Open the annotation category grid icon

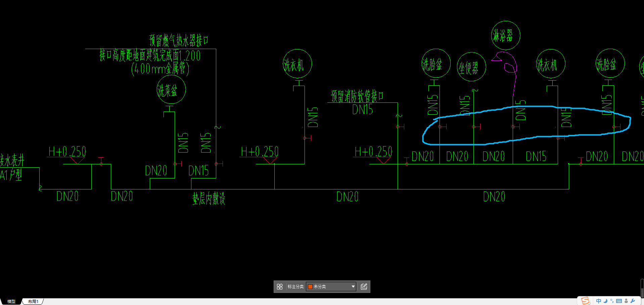(280, 287)
